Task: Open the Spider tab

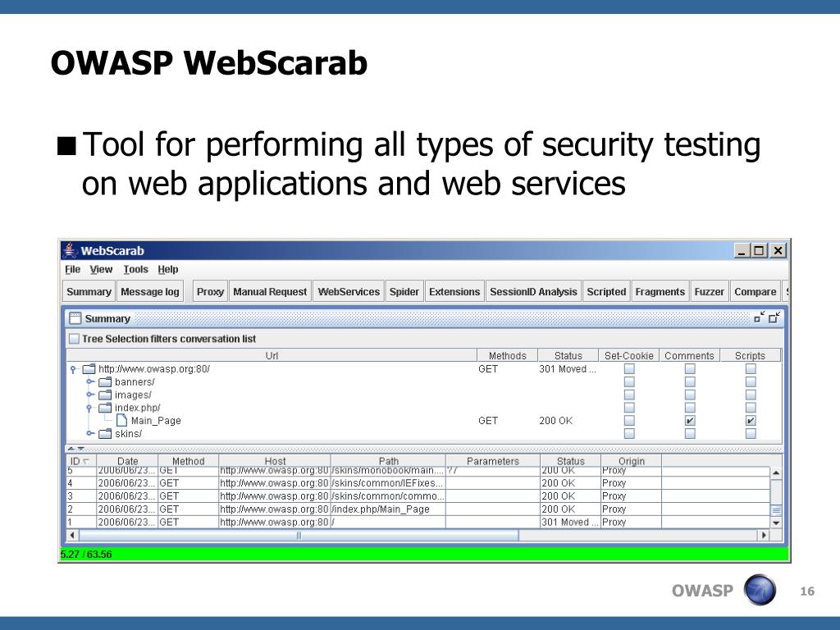Action: (x=404, y=291)
